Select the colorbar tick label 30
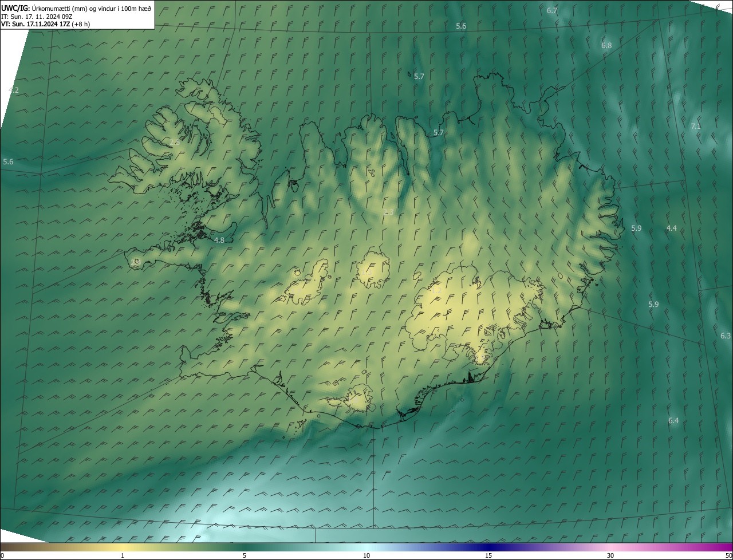This screenshot has width=733, height=560. coord(610,555)
